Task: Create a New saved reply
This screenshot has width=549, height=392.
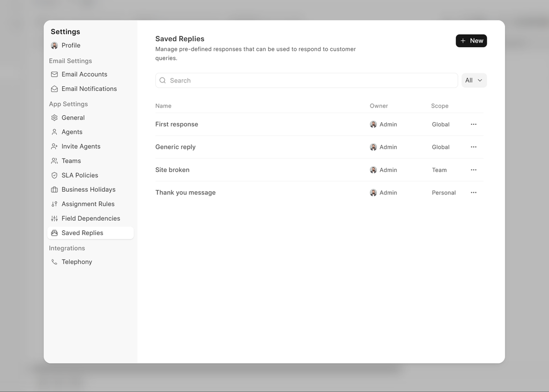Action: pos(471,41)
